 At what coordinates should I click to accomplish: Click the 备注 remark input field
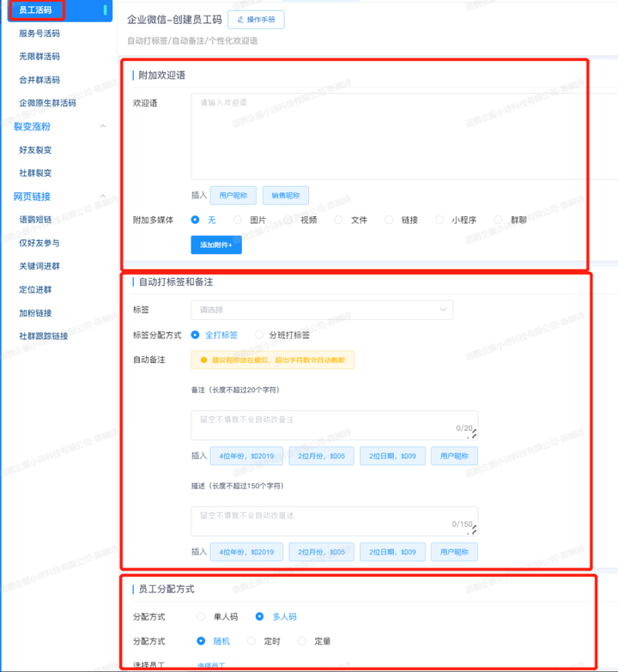pos(333,423)
